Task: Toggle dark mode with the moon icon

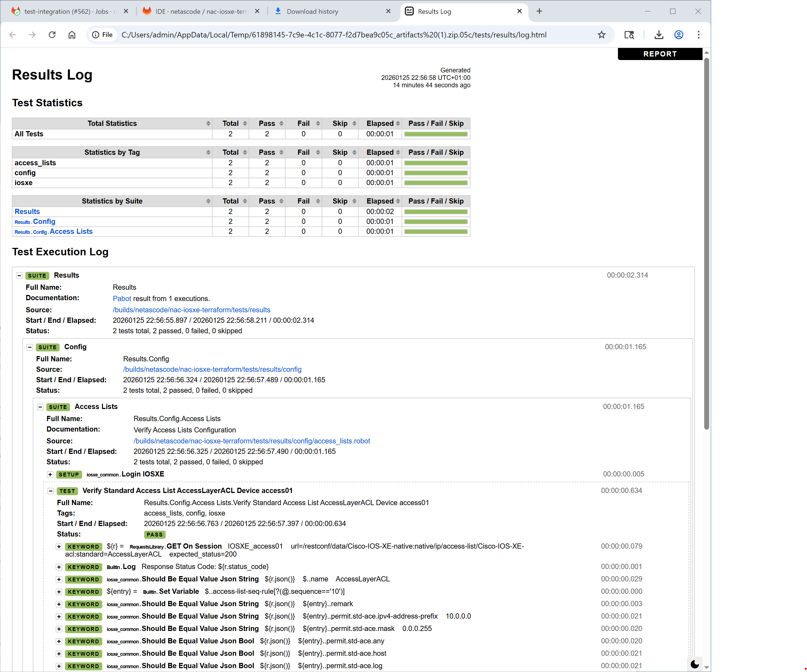Action: tap(694, 664)
